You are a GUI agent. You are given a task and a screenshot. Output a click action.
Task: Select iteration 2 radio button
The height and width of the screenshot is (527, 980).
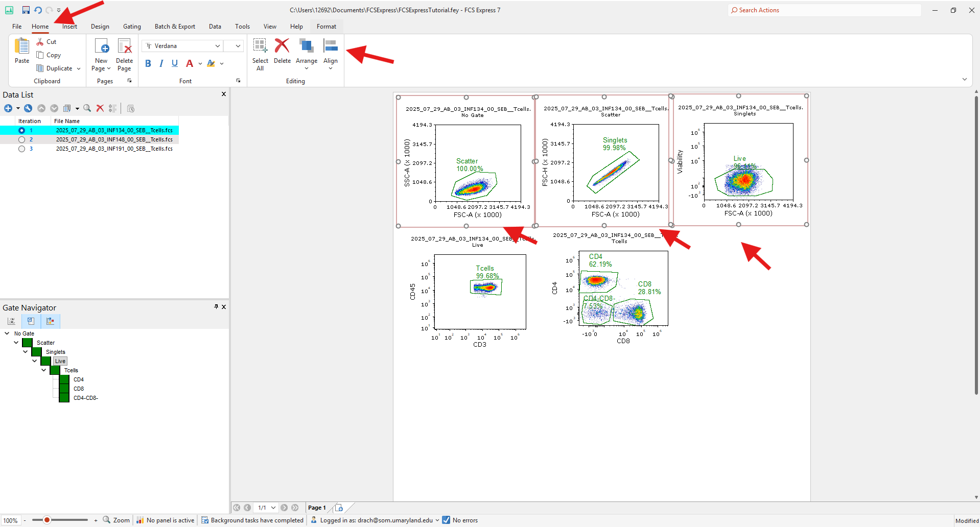tap(21, 139)
